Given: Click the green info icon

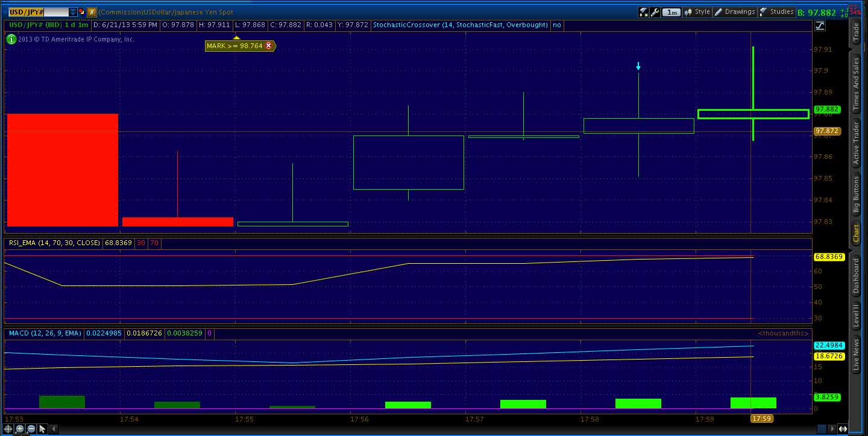Looking at the screenshot, I should click(x=11, y=39).
